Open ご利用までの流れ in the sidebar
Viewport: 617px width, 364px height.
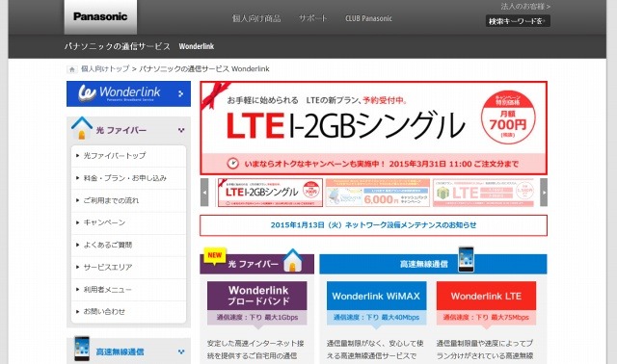pos(128,200)
